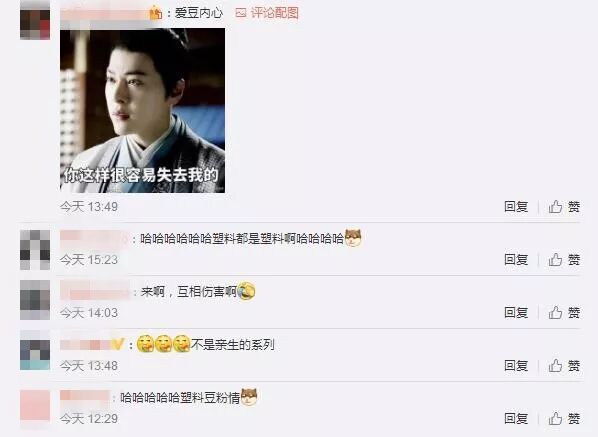Open the avatar of the 14:03 commenter

(35, 300)
